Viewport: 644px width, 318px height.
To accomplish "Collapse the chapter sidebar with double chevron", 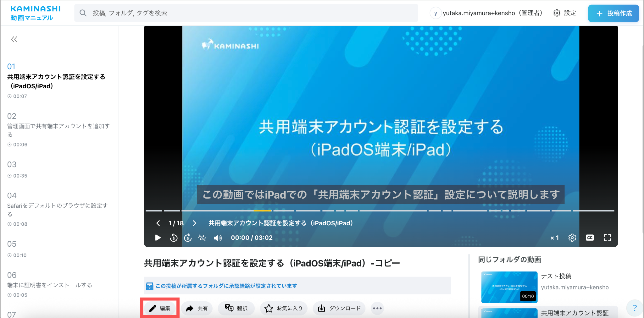I will pyautogui.click(x=14, y=39).
